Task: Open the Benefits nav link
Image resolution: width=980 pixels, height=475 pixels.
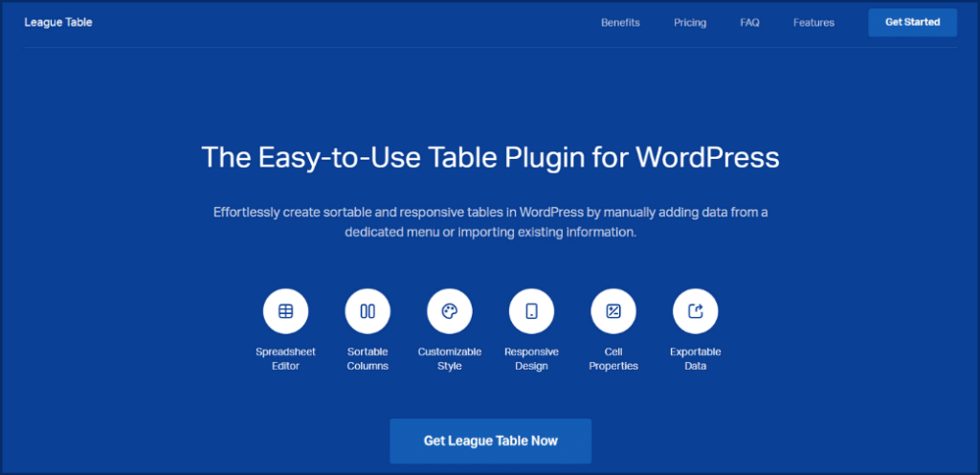Action: click(x=620, y=22)
